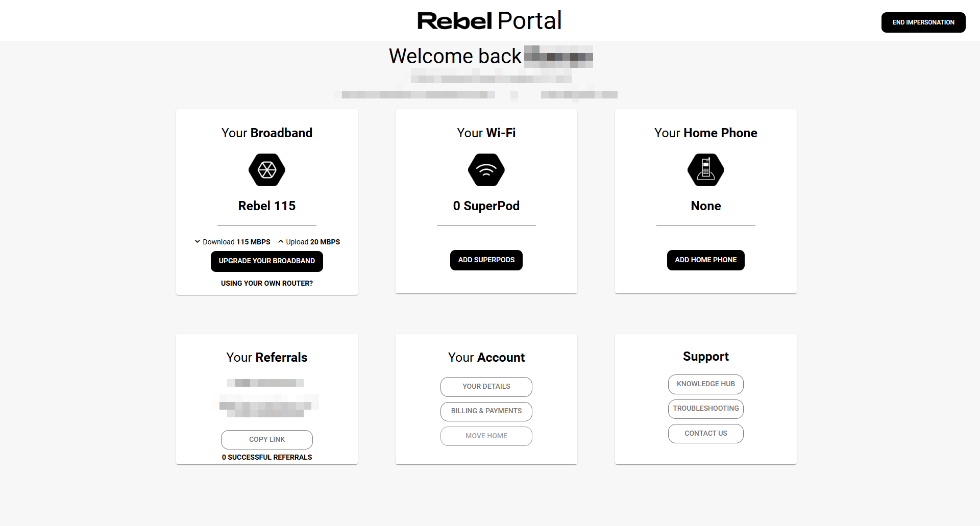980x526 pixels.
Task: Click the Rebel 115 plan name
Action: (267, 206)
